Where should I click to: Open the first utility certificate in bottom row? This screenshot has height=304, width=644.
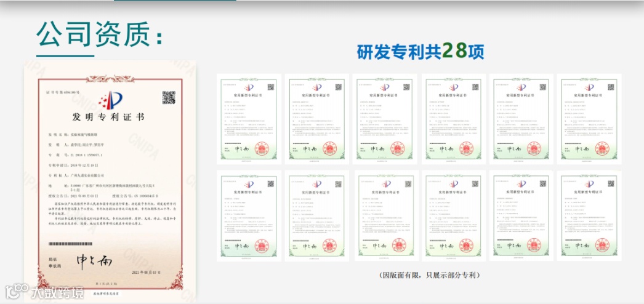249,216
